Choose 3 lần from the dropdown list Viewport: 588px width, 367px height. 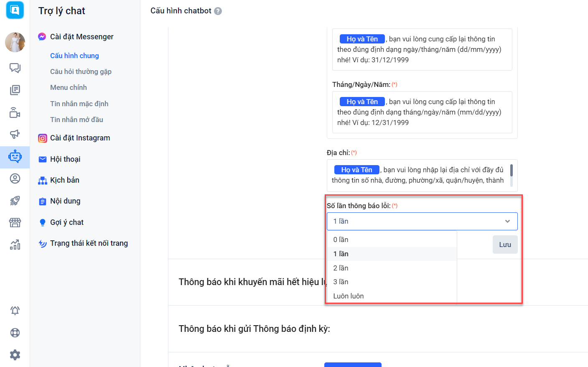pyautogui.click(x=392, y=282)
